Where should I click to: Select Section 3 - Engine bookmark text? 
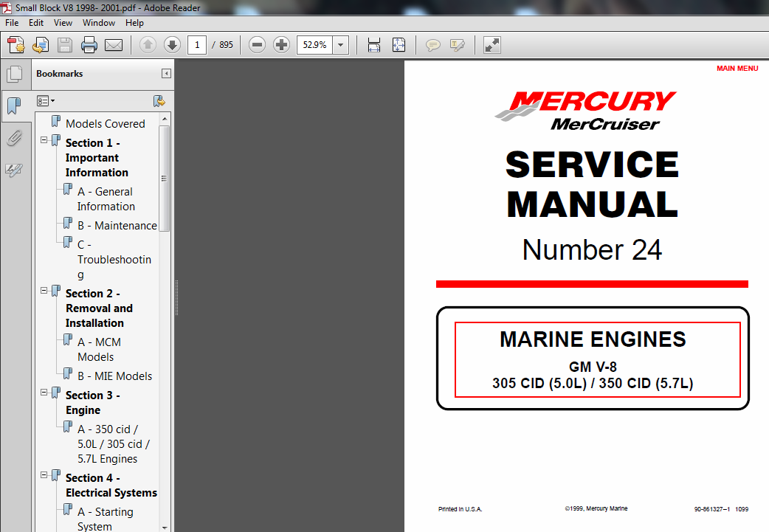[x=93, y=403]
